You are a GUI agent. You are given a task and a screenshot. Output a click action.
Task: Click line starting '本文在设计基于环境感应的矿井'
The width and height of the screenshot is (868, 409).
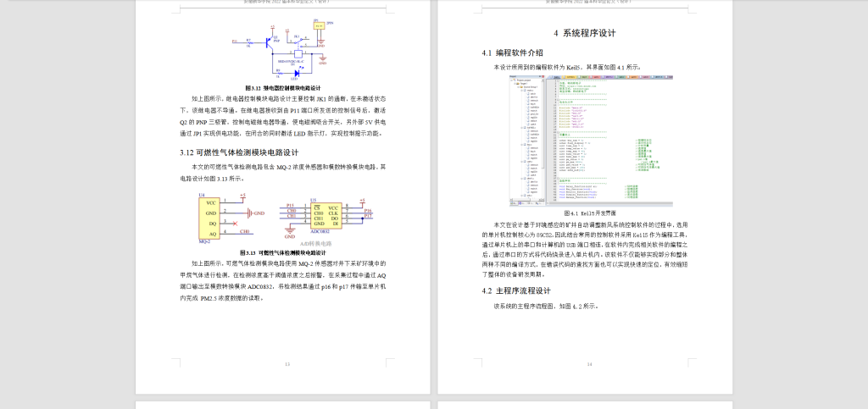tap(591, 225)
